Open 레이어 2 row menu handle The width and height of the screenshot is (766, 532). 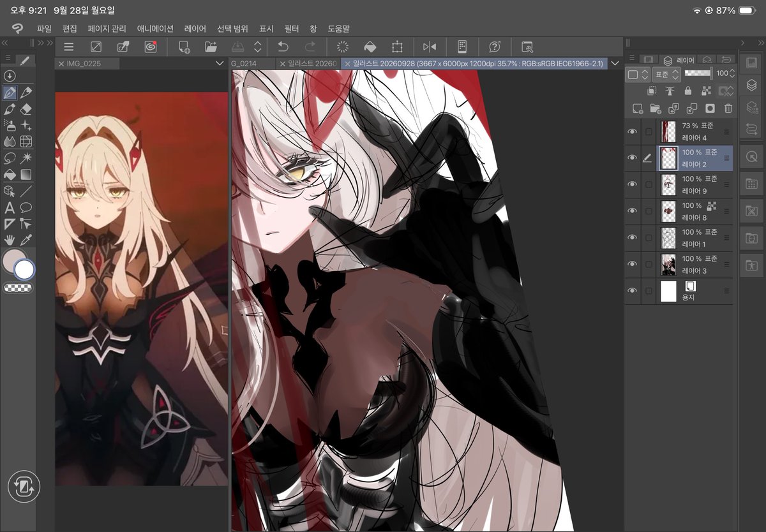click(x=726, y=158)
